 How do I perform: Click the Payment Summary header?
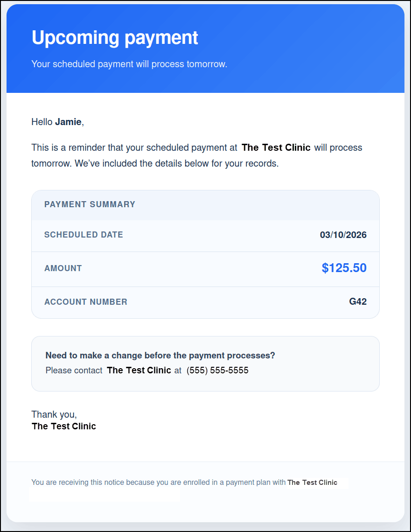pyautogui.click(x=90, y=204)
